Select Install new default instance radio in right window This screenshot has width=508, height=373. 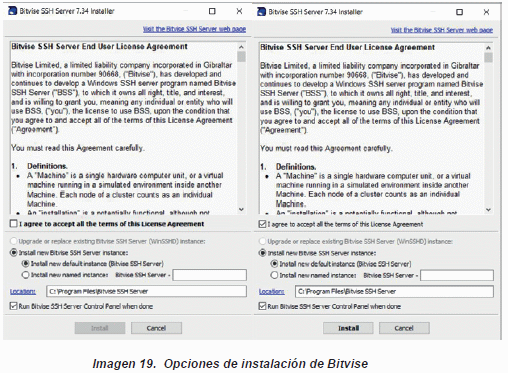pos(274,264)
